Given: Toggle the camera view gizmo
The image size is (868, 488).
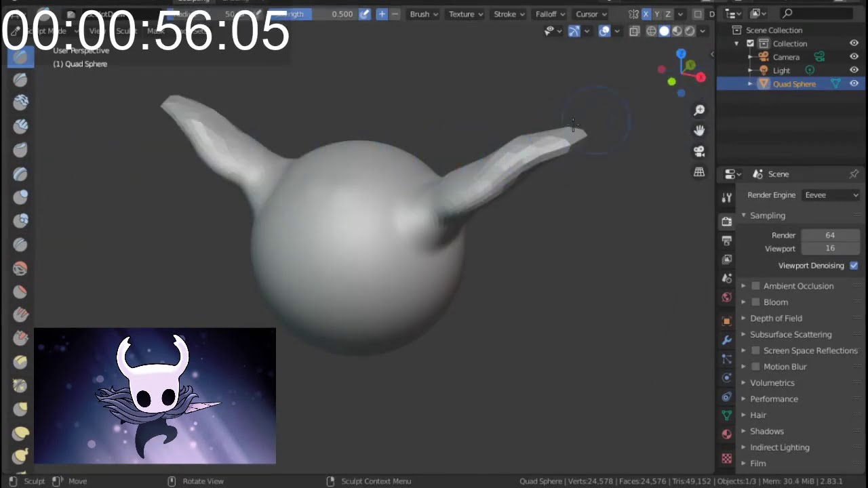Looking at the screenshot, I should [x=699, y=151].
